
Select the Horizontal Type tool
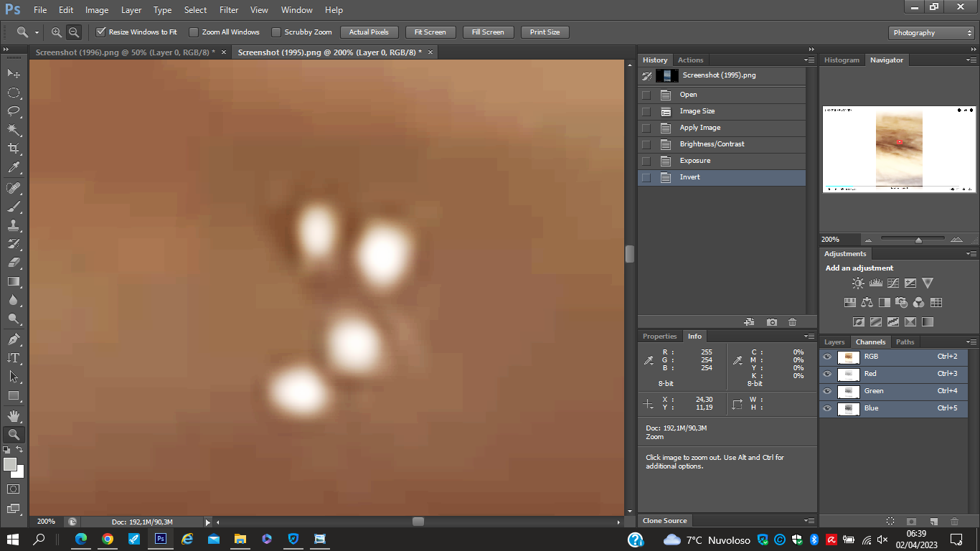(14, 357)
